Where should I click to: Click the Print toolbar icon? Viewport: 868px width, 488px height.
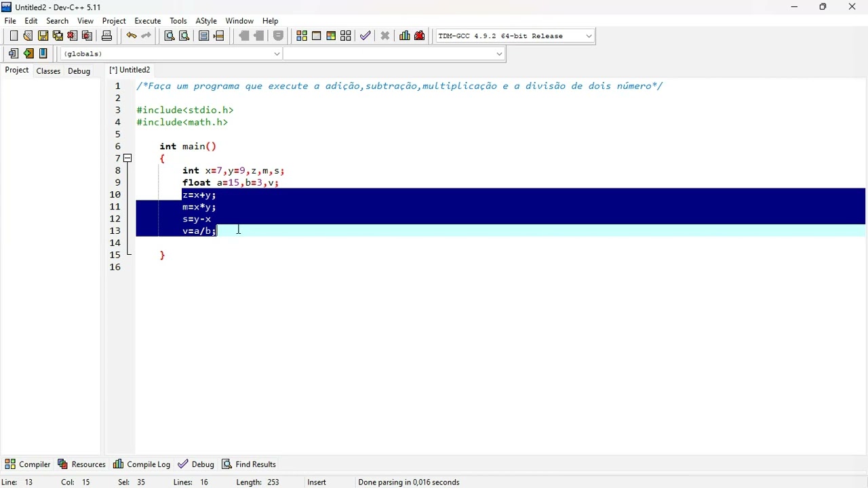pos(106,36)
